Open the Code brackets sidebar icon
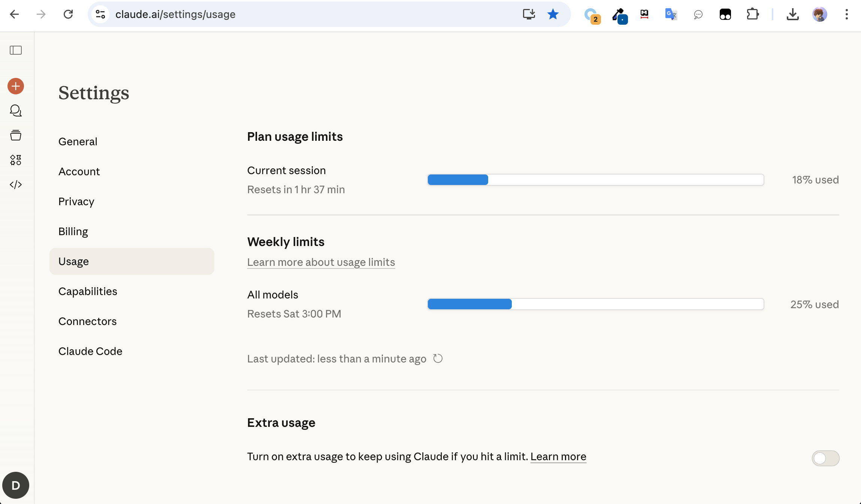861x504 pixels. click(x=16, y=185)
